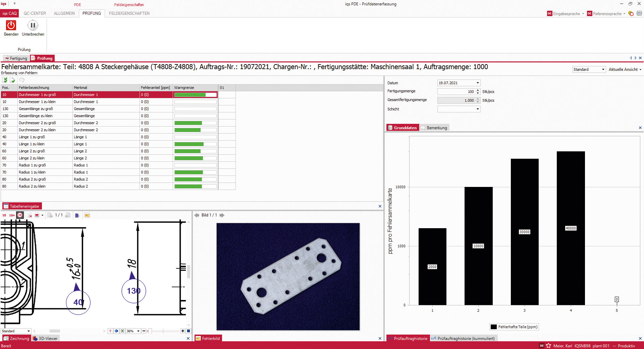Toggle the circled 10 balloon display mode
This screenshot has width=644, height=349.
[20, 215]
